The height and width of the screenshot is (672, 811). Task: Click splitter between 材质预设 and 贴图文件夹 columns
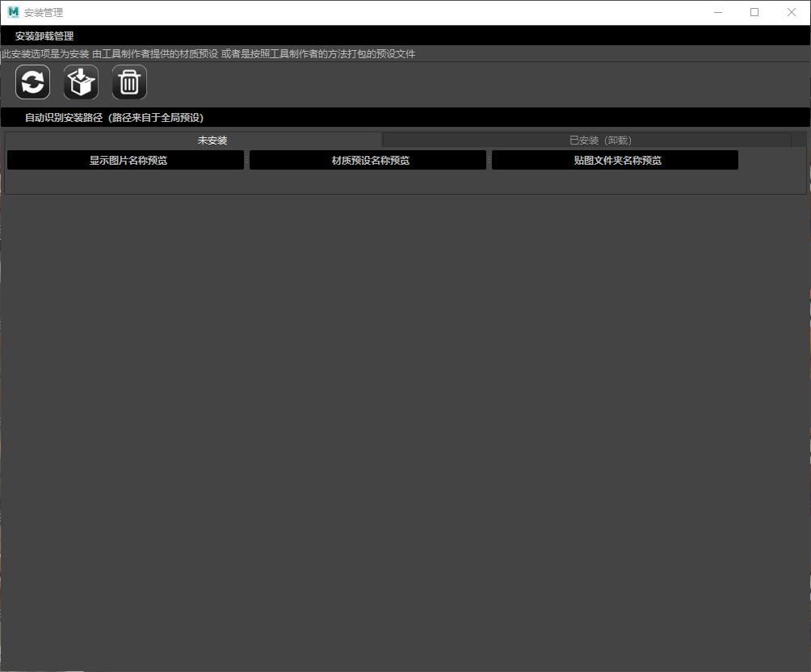pyautogui.click(x=489, y=160)
